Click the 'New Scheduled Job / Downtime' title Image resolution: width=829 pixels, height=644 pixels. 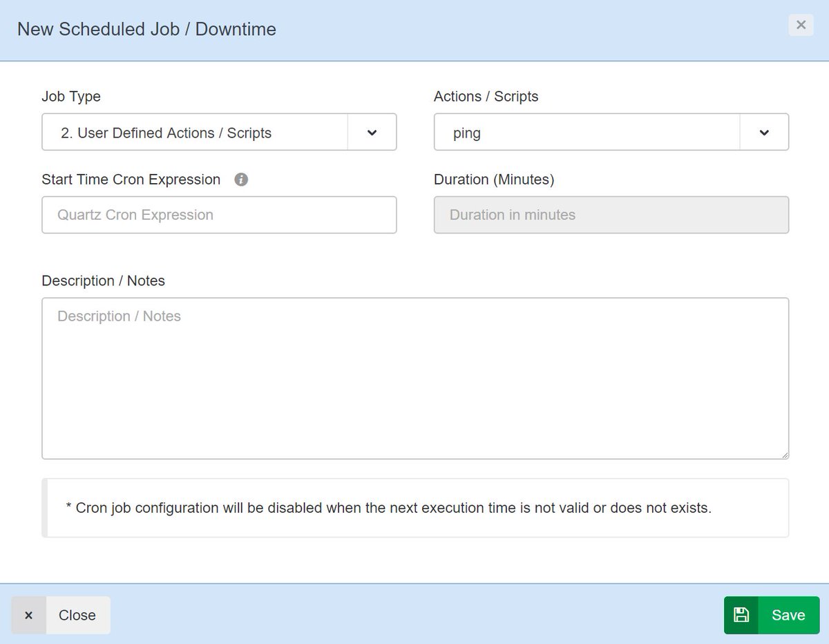tap(146, 29)
